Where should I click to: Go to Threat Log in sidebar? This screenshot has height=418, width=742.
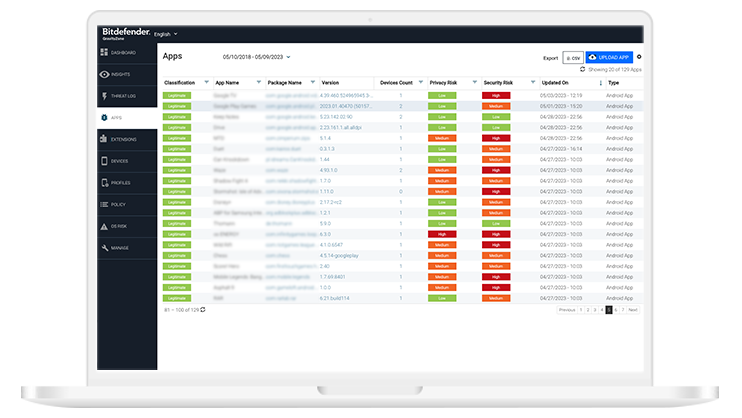(123, 96)
